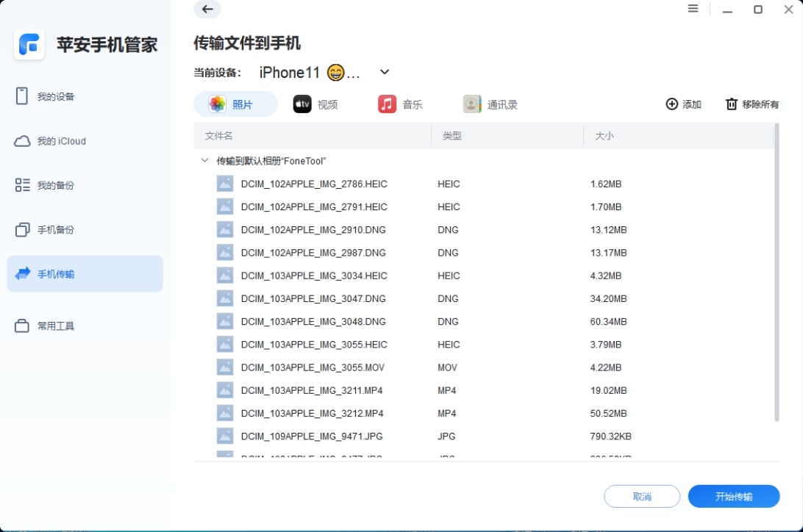
Task: Click the 取消 button
Action: [x=641, y=497]
